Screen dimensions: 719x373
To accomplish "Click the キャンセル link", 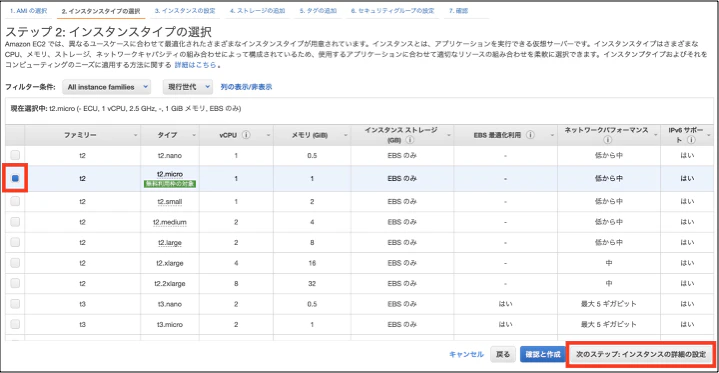I will pos(466,354).
